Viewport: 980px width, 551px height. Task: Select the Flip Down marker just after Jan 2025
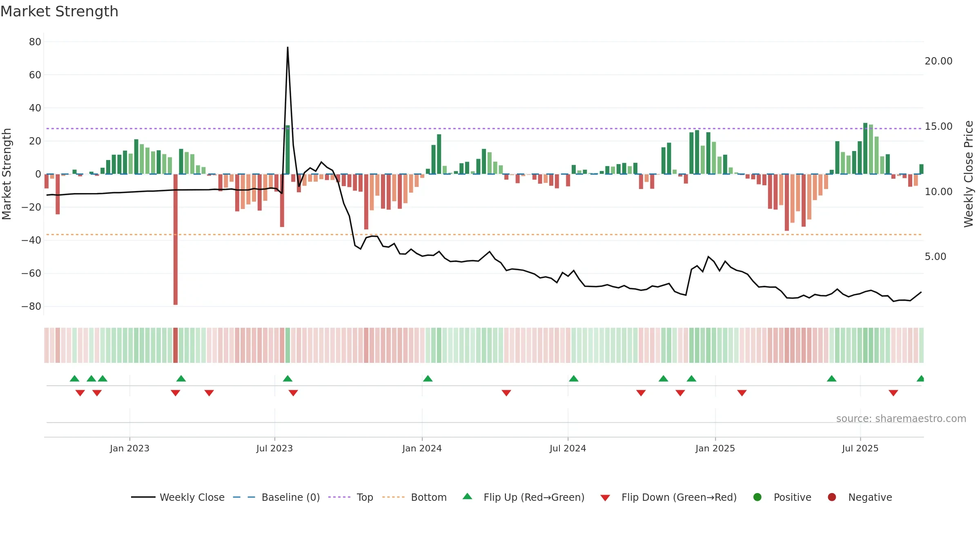742,393
